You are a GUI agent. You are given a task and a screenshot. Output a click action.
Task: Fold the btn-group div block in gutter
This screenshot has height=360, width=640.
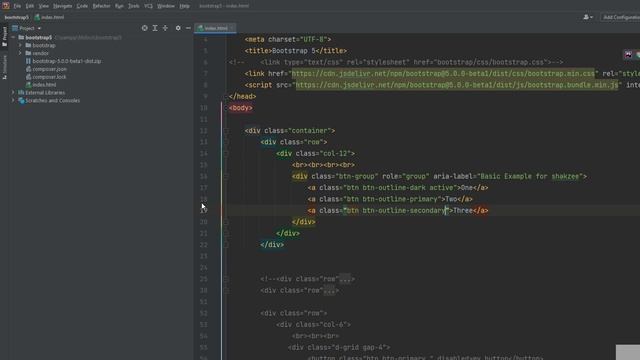pos(226,176)
